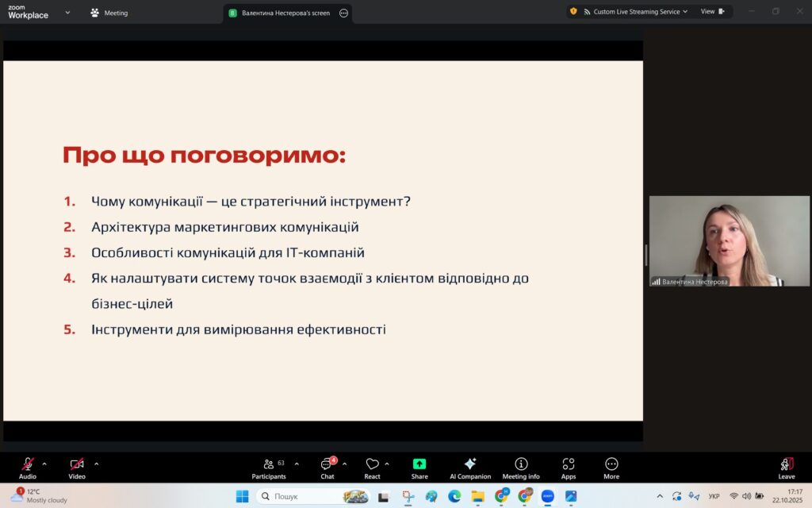Unmute microphone with the Audio button

coord(28,467)
